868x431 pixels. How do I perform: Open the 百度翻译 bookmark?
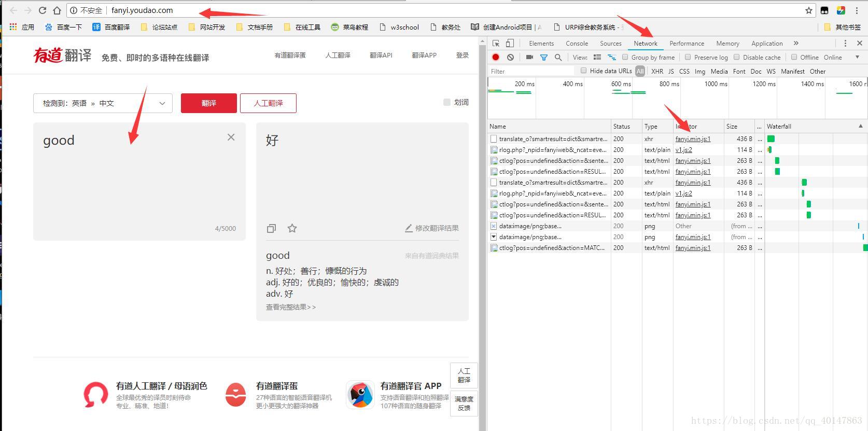[x=111, y=27]
